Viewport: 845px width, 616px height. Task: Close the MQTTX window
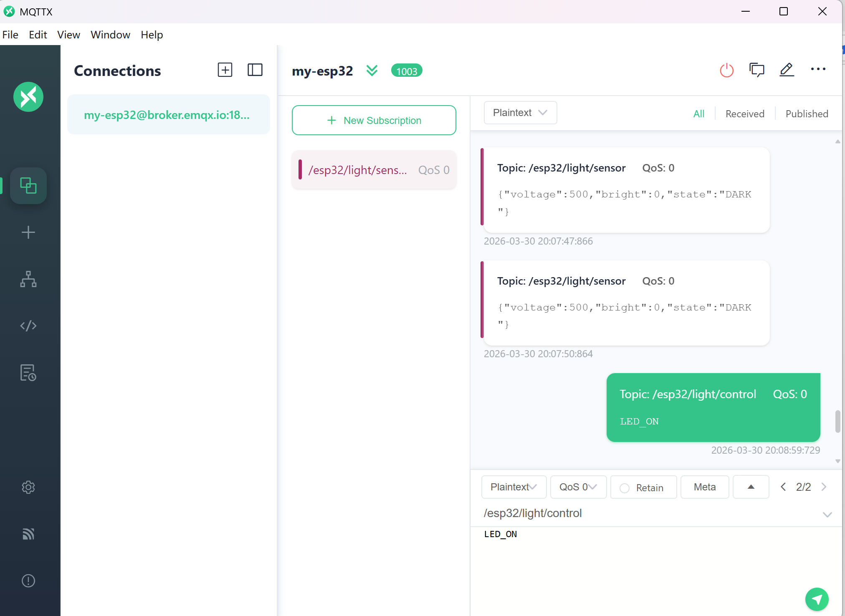822,11
